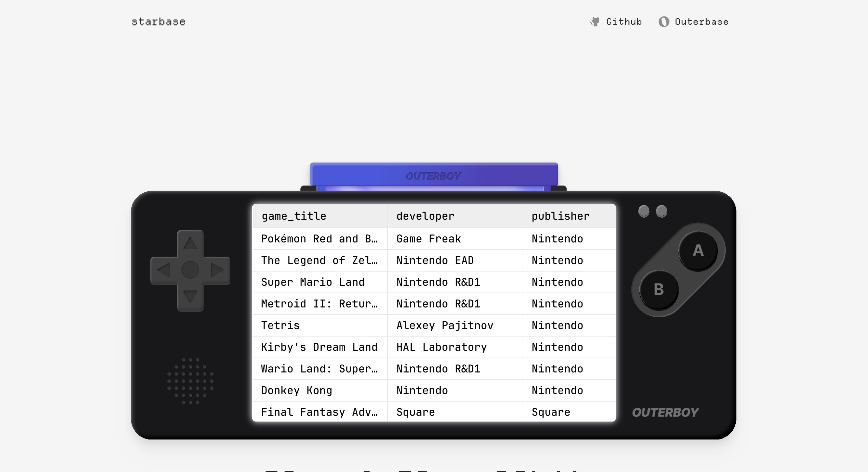The height and width of the screenshot is (472, 868).
Task: Select the Donkey Kong cell
Action: pos(320,390)
